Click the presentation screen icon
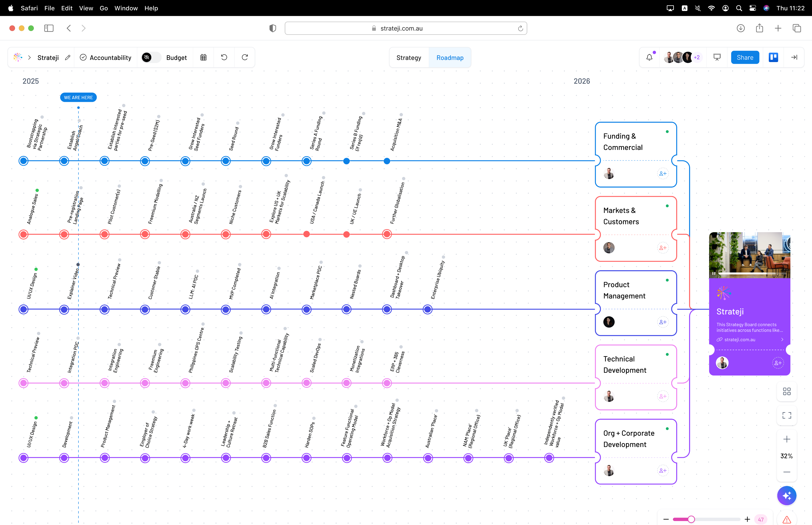The image size is (812, 525). [x=717, y=57]
